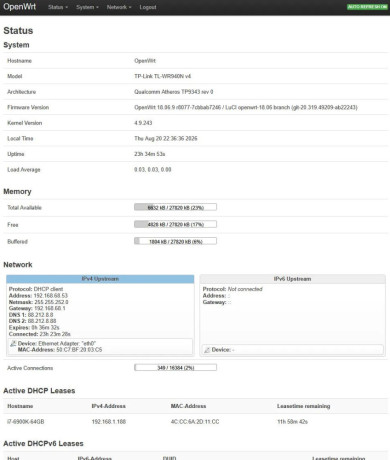
Task: Click the Gateway value 192.168.68.1
Action: [50, 308]
